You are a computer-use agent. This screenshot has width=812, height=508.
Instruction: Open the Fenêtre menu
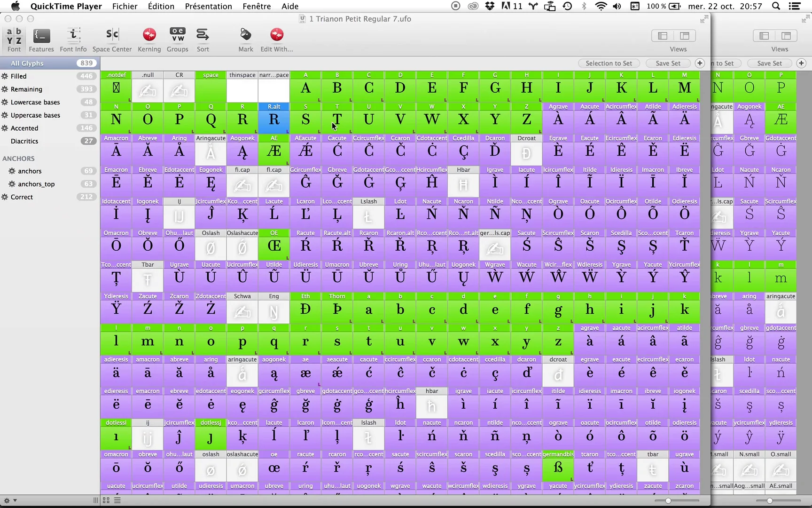(257, 6)
